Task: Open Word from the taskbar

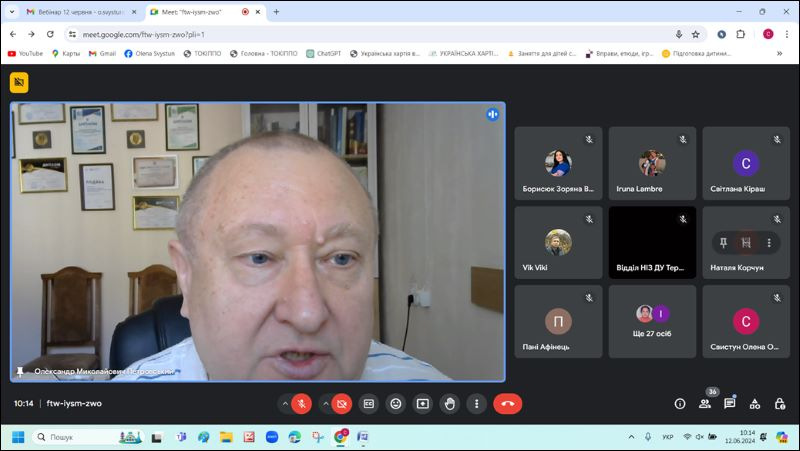Action: (363, 437)
